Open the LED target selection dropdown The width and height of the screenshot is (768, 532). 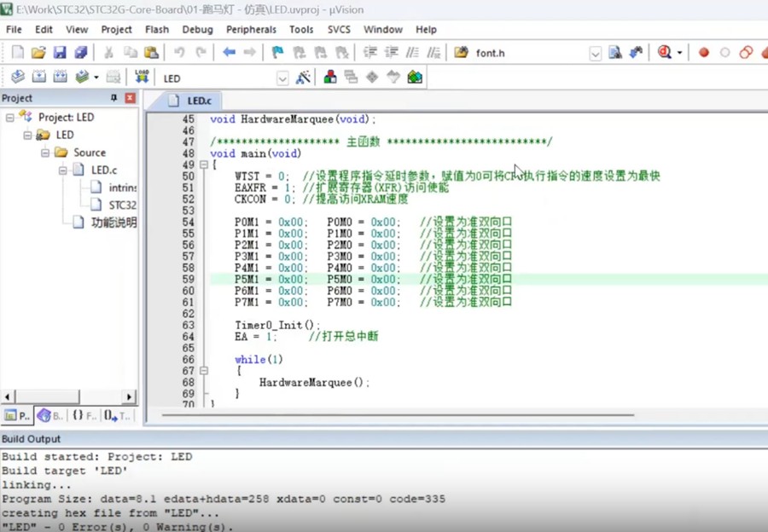coord(282,78)
